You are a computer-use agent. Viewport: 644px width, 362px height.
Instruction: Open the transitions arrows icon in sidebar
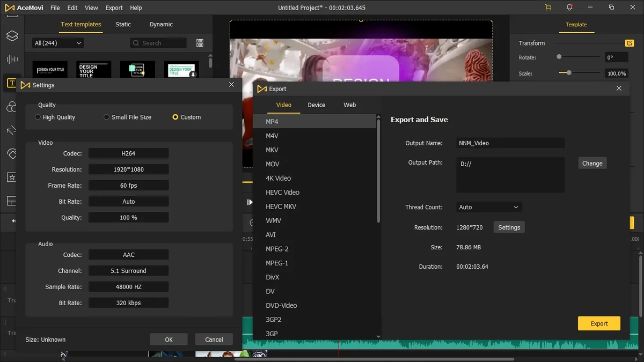coord(12,130)
